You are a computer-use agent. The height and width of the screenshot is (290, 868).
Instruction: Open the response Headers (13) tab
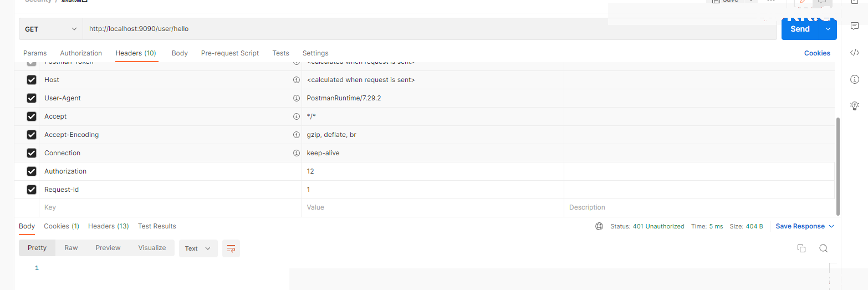[x=109, y=226]
